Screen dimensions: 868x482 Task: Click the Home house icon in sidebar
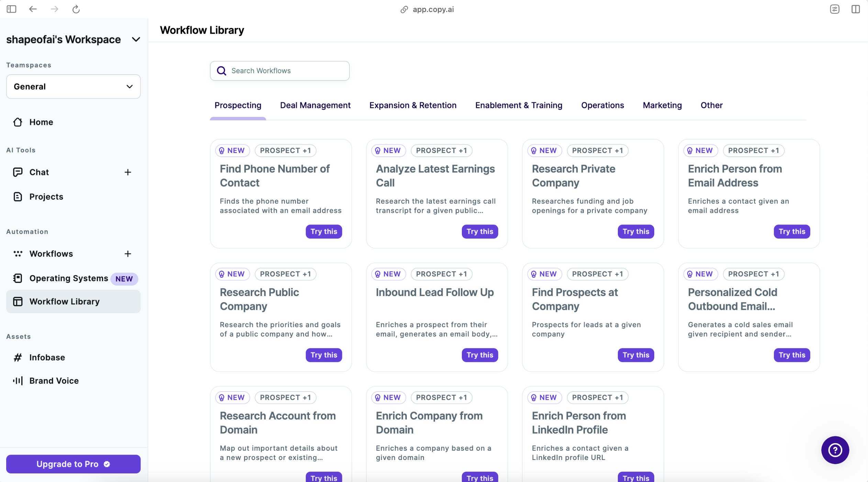pyautogui.click(x=18, y=122)
